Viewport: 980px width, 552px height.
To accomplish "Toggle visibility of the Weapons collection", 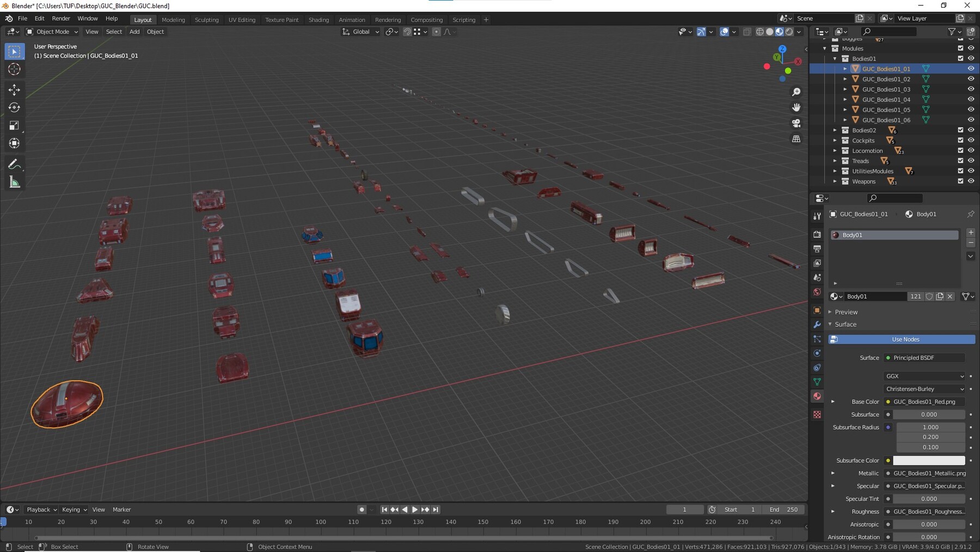I will [971, 181].
